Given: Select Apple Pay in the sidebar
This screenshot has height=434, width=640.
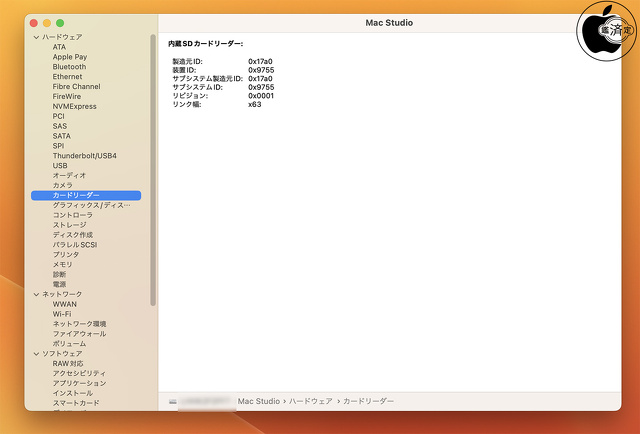Looking at the screenshot, I should (70, 57).
